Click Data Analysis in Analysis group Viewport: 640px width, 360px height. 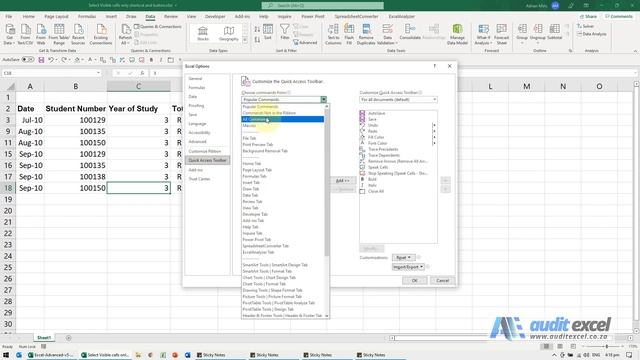point(592,34)
